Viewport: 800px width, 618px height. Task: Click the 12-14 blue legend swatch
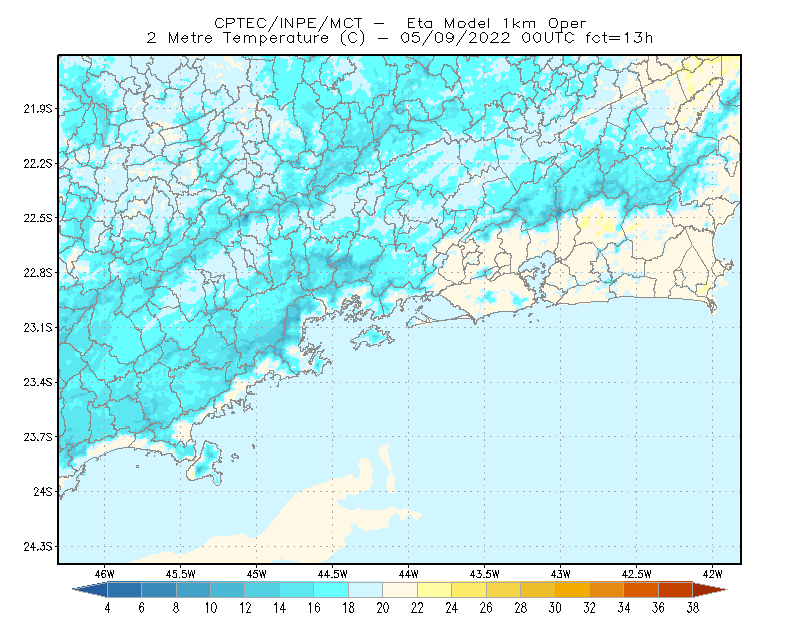coord(262,589)
